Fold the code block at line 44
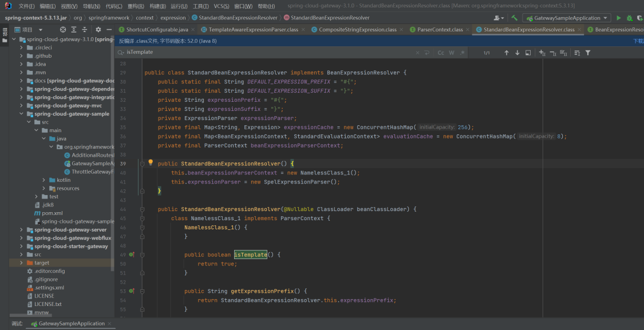Image resolution: width=644 pixels, height=330 pixels. (x=142, y=209)
